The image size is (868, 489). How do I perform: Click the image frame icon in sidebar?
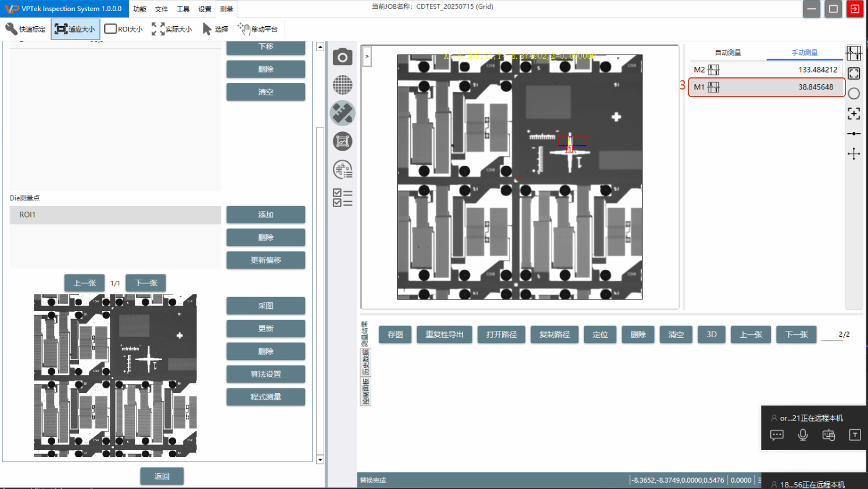(342, 141)
